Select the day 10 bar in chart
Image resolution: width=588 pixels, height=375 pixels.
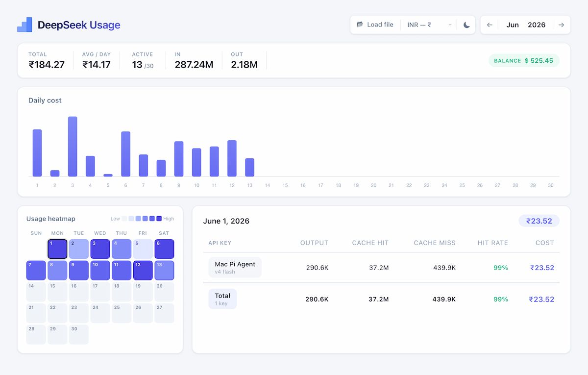(x=196, y=162)
